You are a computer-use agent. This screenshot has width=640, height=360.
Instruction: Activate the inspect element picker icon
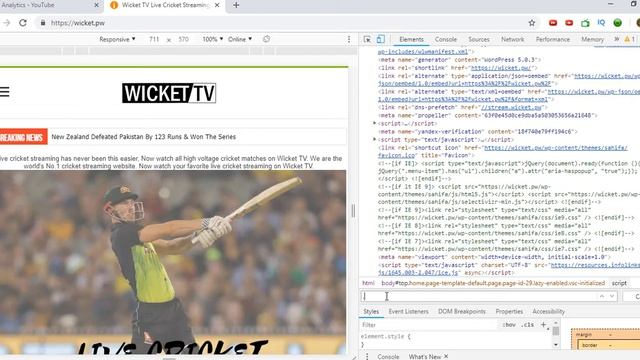pyautogui.click(x=367, y=39)
